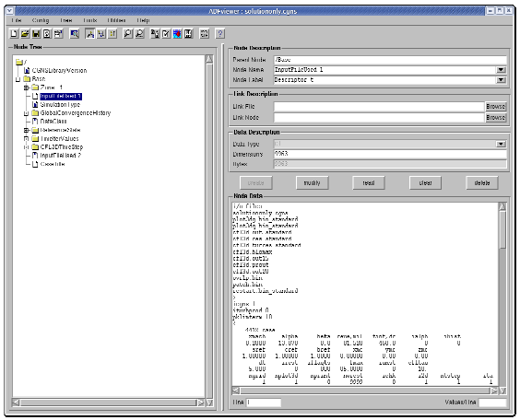The image size is (520, 420).
Task: Click the Node Data horizontal scrollbar
Action: 365,391
